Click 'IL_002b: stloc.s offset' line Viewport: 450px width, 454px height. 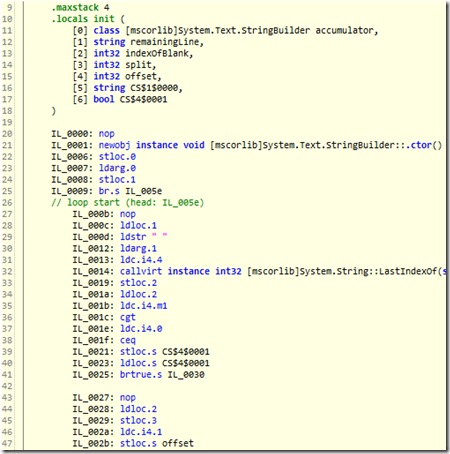133,443
